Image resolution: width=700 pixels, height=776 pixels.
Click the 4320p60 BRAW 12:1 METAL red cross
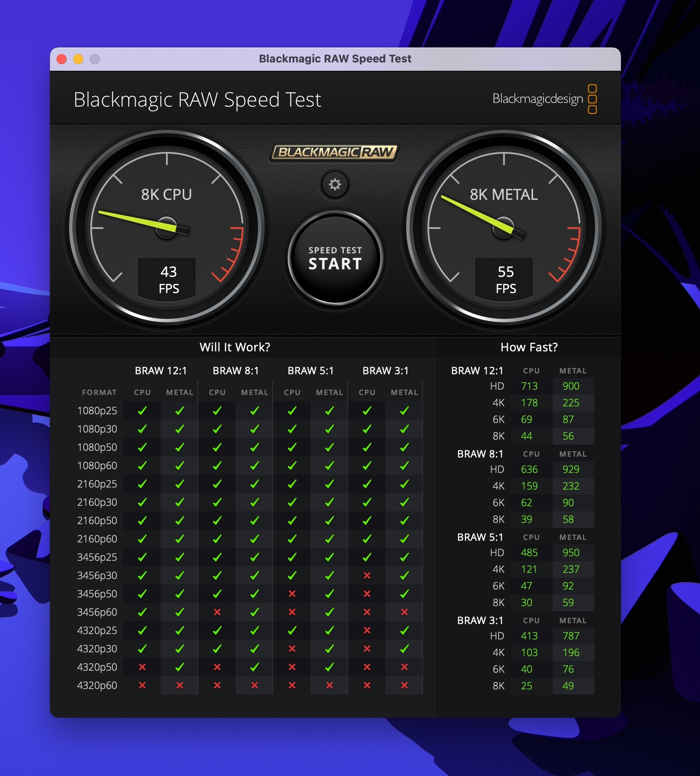click(x=179, y=685)
